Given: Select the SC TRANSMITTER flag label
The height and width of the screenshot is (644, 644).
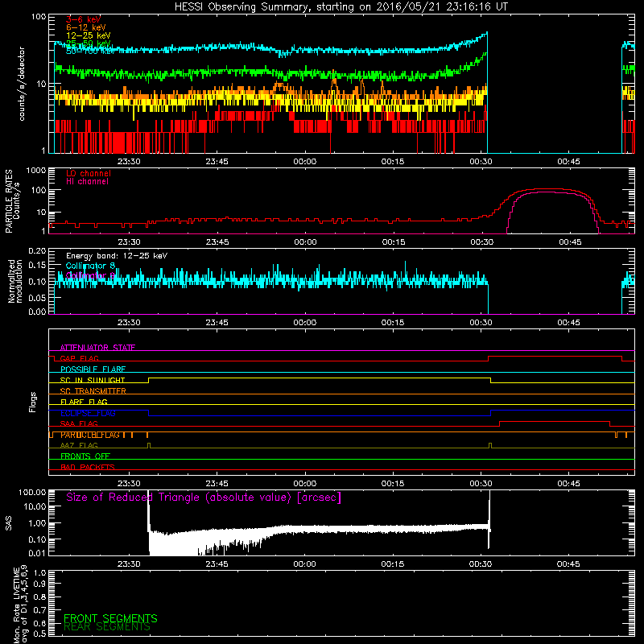Looking at the screenshot, I should (93, 391).
